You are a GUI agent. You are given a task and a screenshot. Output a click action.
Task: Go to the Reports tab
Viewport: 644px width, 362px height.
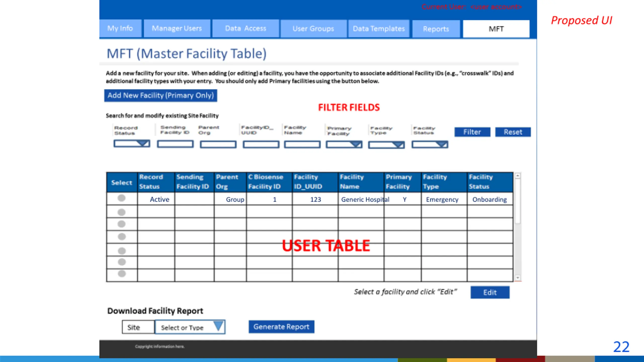click(436, 29)
